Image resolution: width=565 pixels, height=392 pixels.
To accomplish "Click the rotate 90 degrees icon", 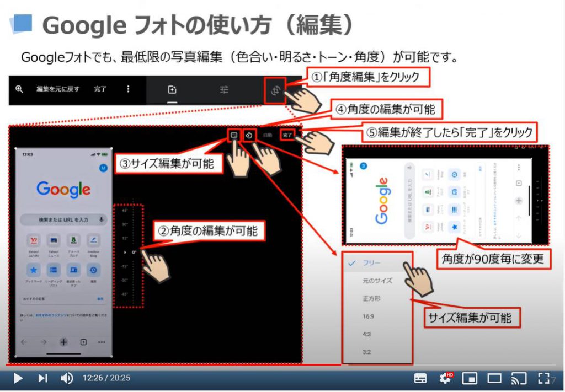I will tap(249, 135).
